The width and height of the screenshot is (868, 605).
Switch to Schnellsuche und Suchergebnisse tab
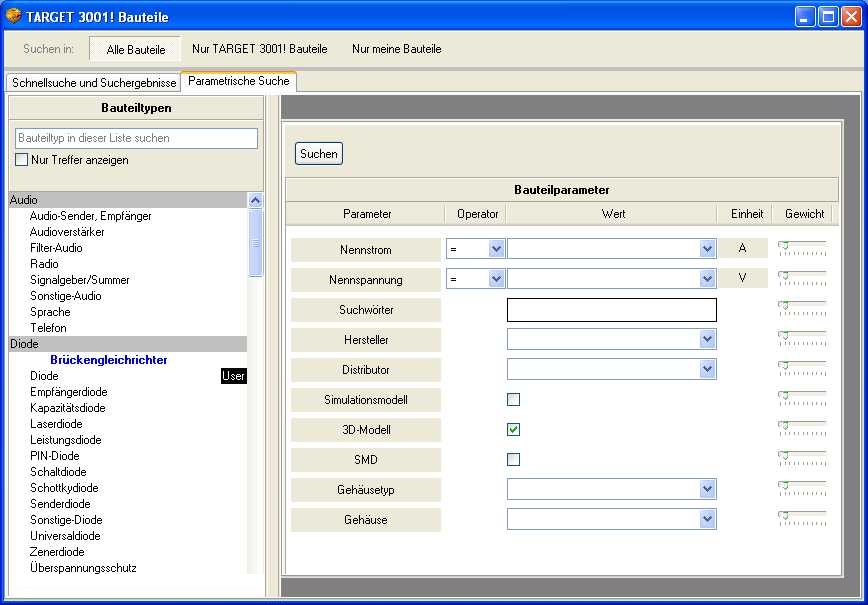[x=94, y=83]
